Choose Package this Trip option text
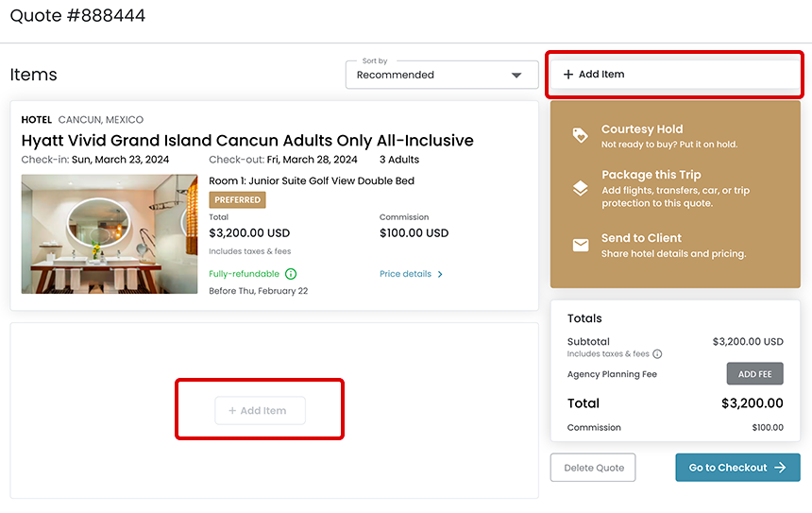 coord(651,175)
